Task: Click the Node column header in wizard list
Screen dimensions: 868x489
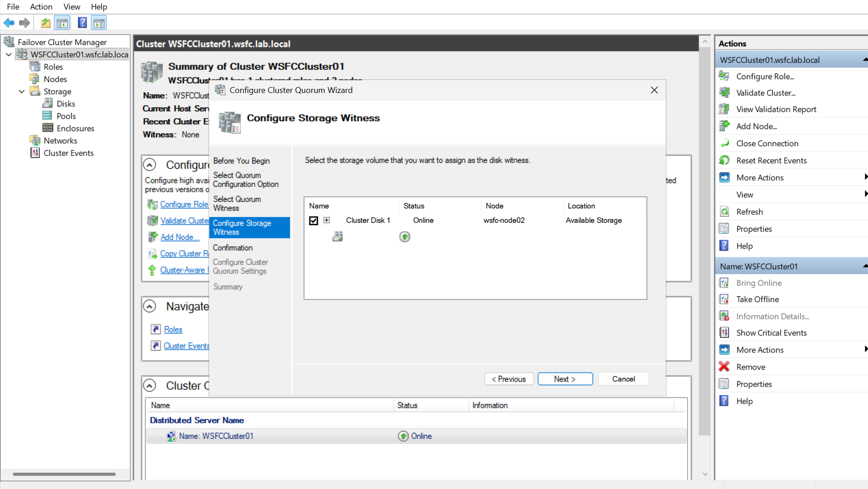Action: pyautogui.click(x=522, y=206)
